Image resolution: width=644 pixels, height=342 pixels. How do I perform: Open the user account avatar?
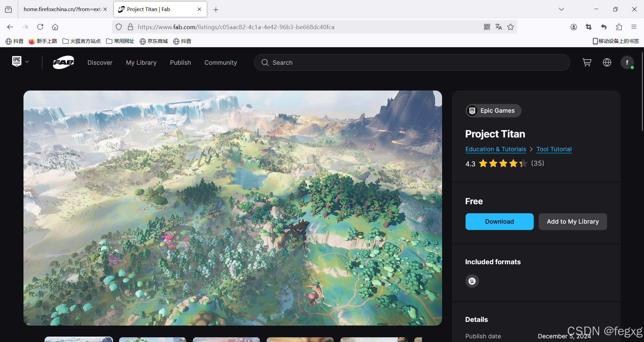(x=627, y=62)
